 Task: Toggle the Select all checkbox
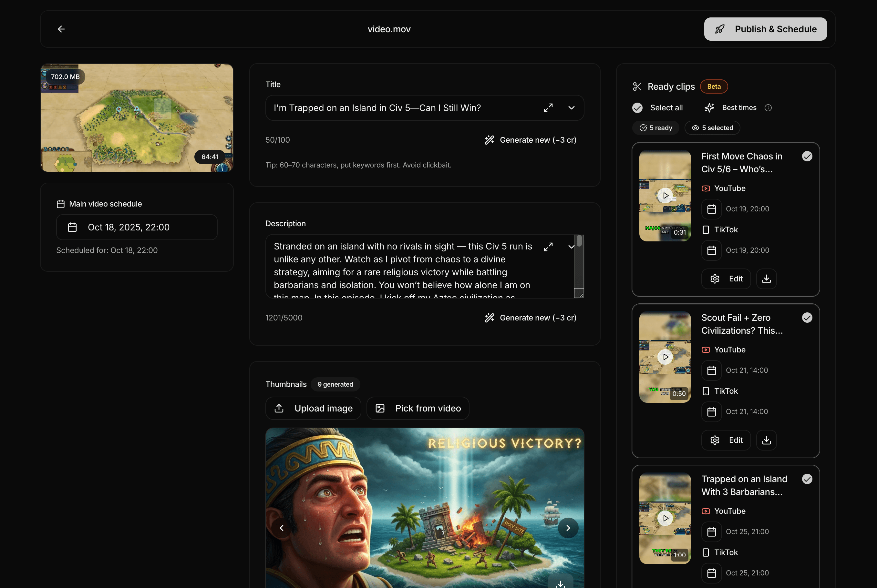point(637,107)
